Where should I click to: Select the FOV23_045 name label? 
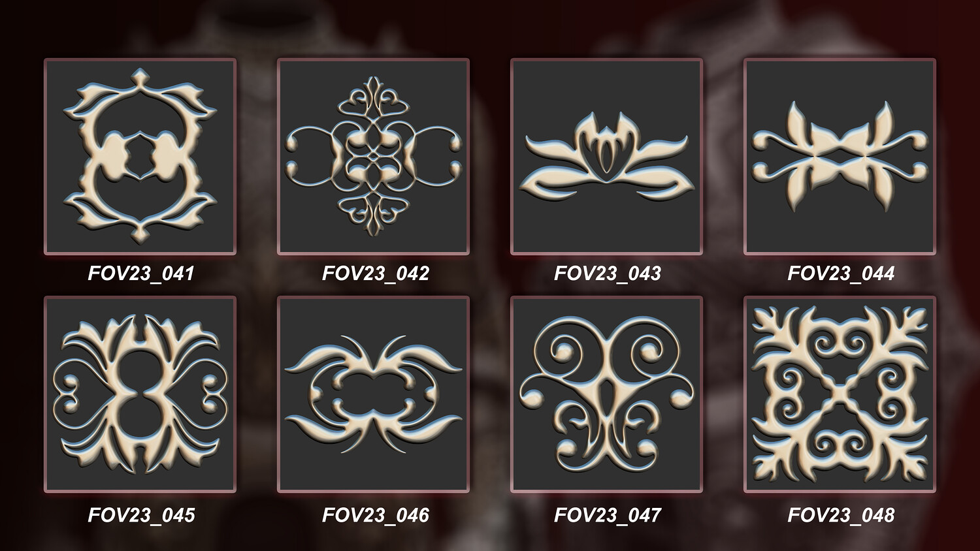tap(141, 515)
